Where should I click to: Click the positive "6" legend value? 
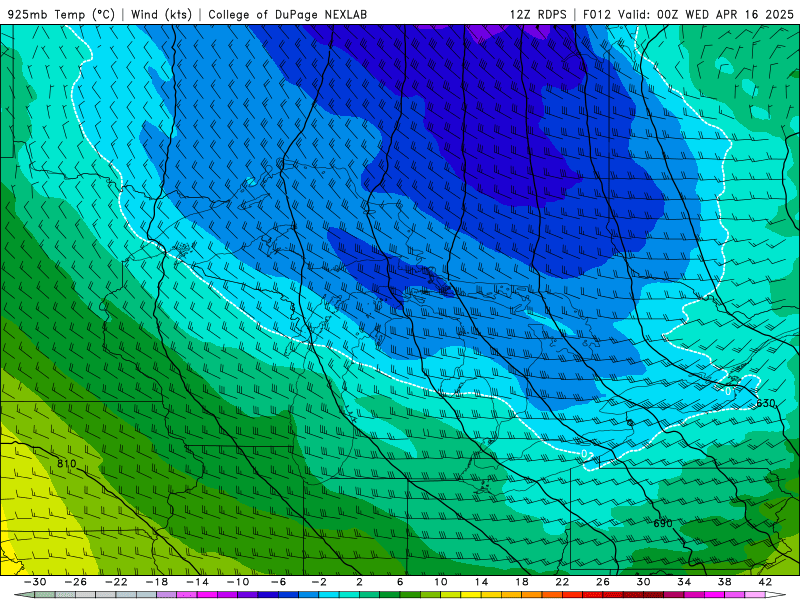400,582
